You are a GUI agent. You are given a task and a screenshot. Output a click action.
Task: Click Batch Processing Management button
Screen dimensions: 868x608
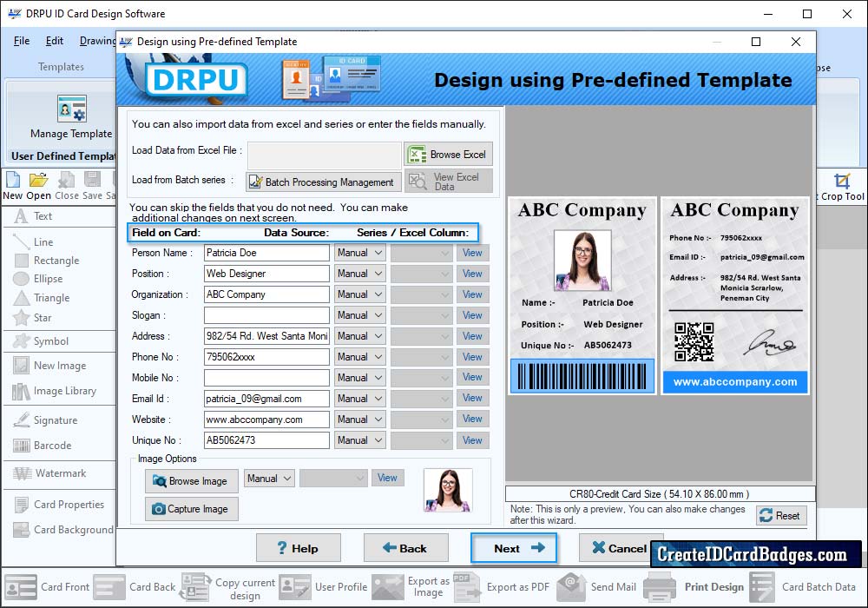click(323, 182)
